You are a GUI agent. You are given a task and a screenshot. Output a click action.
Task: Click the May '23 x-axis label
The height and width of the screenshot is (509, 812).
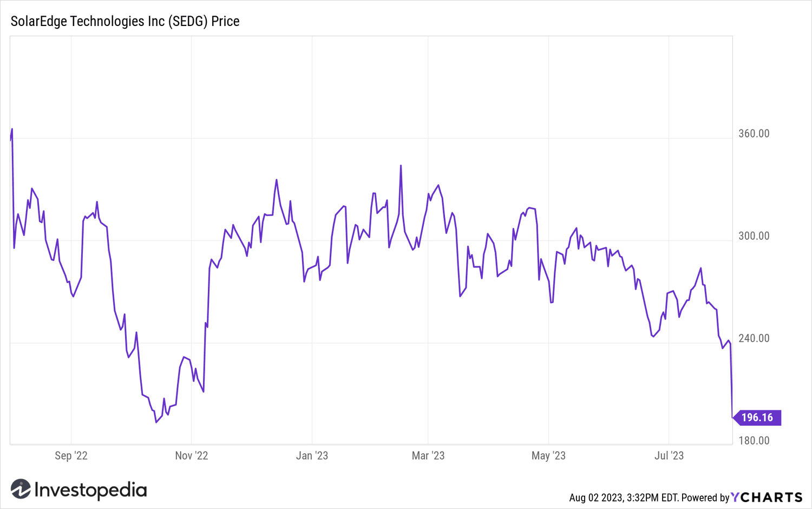548,455
